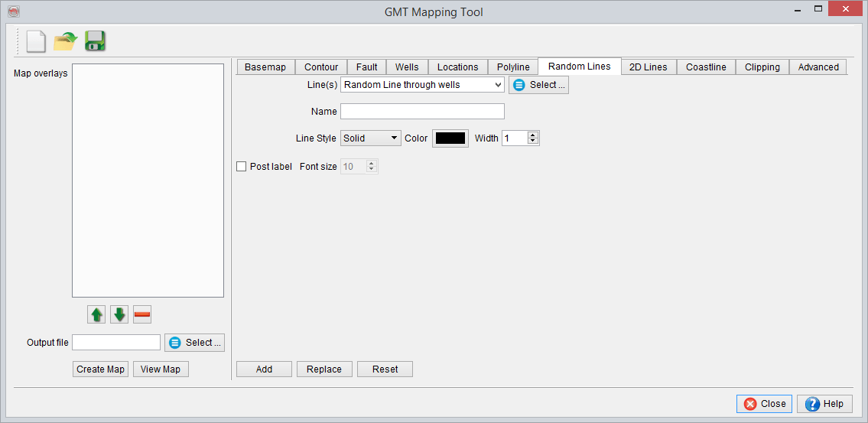Click the Add button
Image resolution: width=868 pixels, height=423 pixels.
(x=264, y=369)
